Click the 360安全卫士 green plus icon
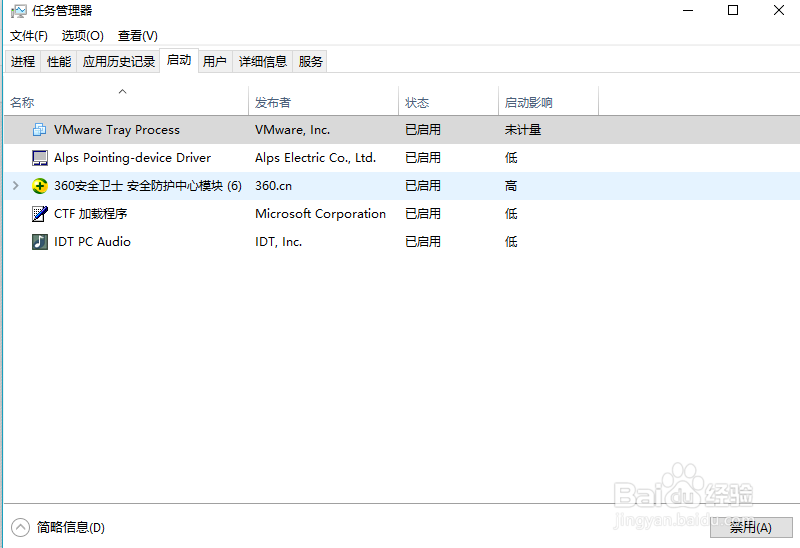Viewport: 800px width, 548px height. click(40, 186)
